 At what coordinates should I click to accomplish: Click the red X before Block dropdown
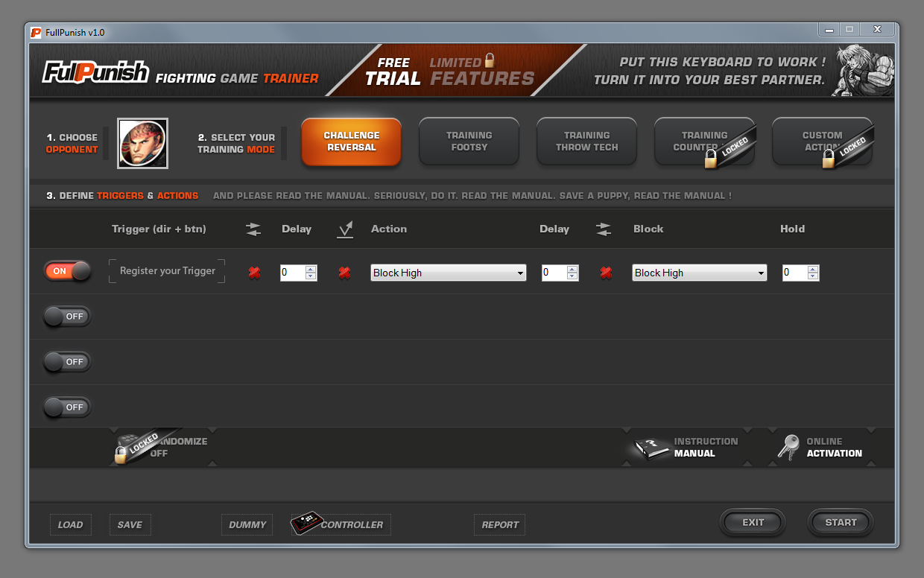606,273
